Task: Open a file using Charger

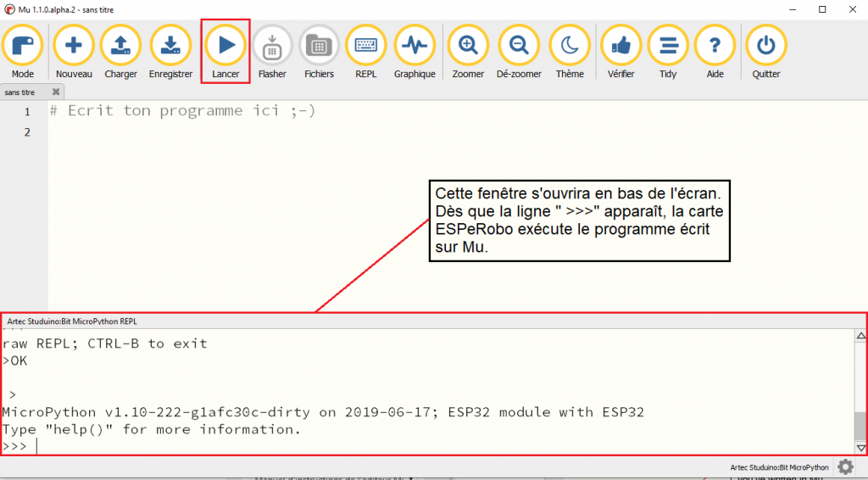Action: pos(121,47)
